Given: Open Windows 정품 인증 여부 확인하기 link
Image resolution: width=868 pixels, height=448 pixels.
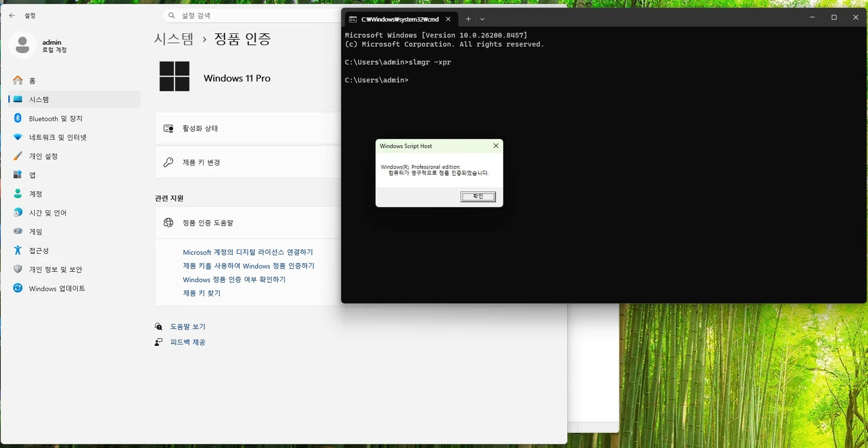Looking at the screenshot, I should [x=234, y=280].
